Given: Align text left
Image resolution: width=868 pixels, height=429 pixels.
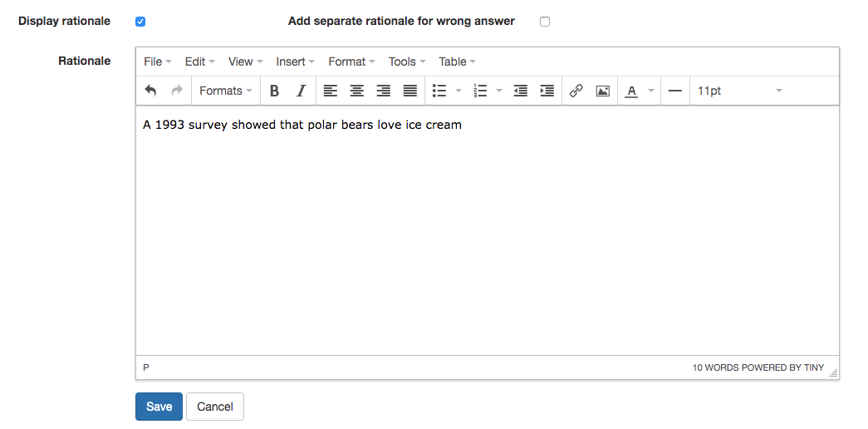Looking at the screenshot, I should (x=331, y=91).
